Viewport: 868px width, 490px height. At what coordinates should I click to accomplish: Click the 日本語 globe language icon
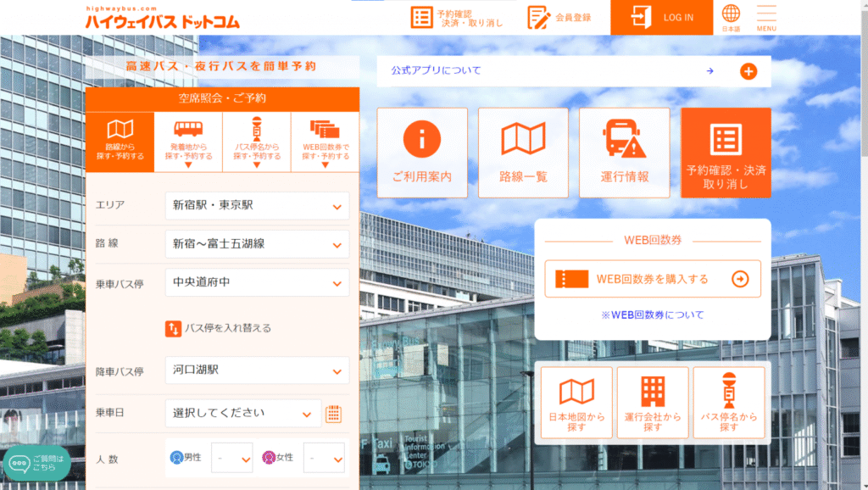click(731, 17)
